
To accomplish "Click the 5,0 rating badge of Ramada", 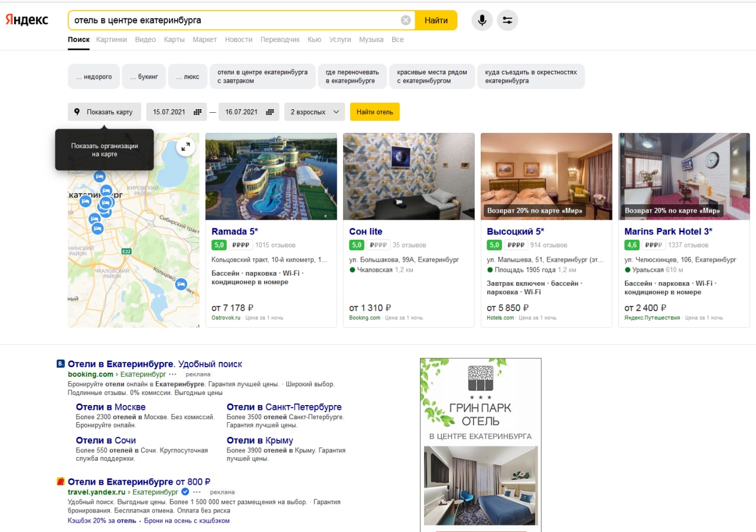I will pos(219,244).
